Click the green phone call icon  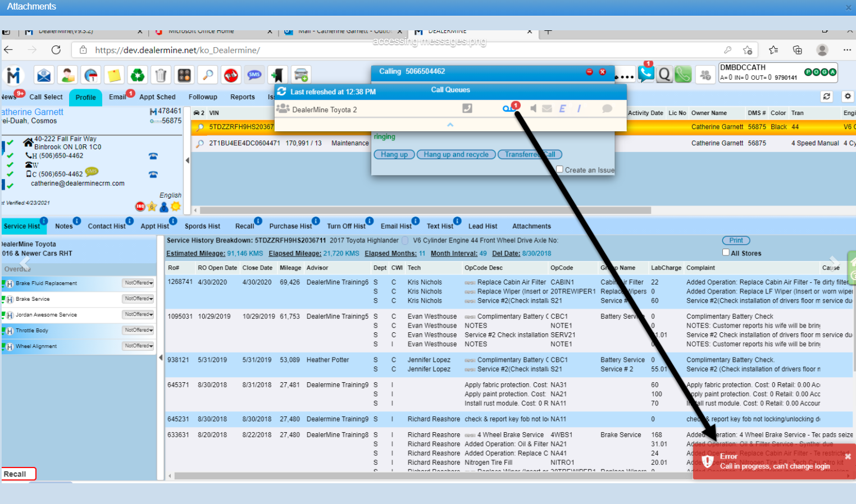(x=683, y=74)
